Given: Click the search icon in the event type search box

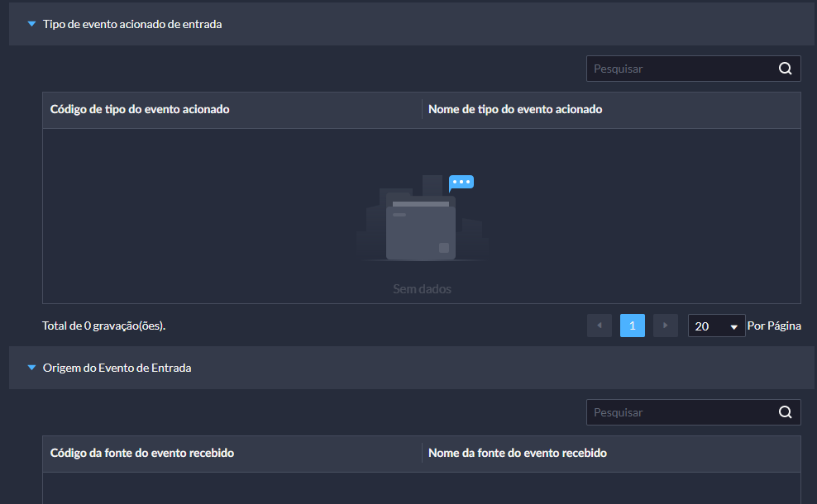Looking at the screenshot, I should (x=786, y=69).
